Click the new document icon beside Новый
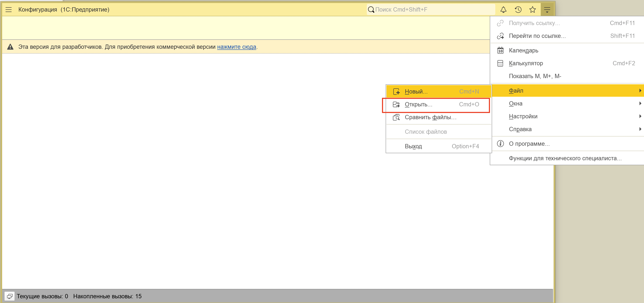Image resolution: width=644 pixels, height=303 pixels. [x=396, y=92]
